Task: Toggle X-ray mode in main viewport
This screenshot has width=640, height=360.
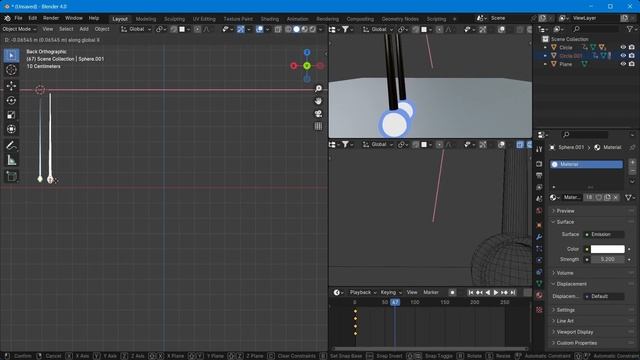Action: click(278, 29)
